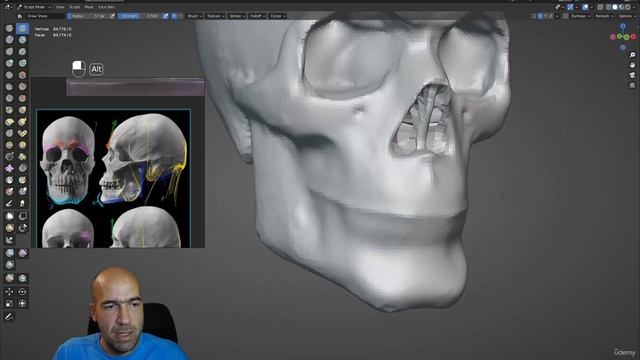Image resolution: width=640 pixels, height=360 pixels.
Task: Set brush direction to Add (plus)
Action: (x=174, y=16)
